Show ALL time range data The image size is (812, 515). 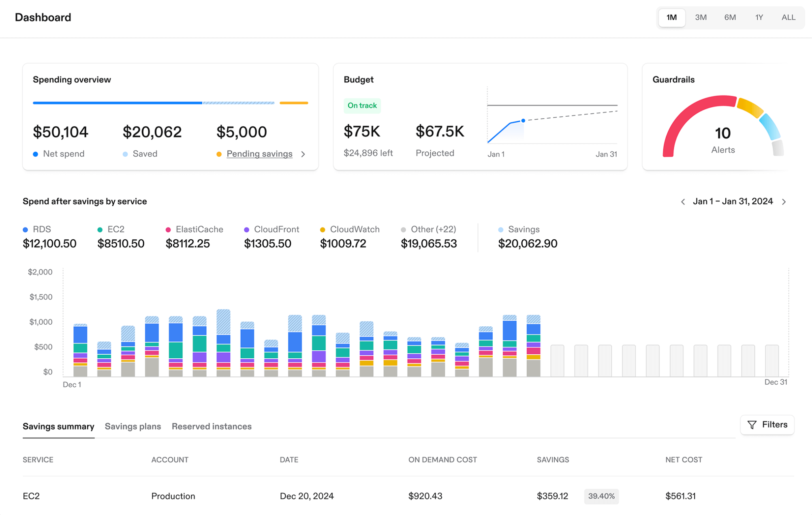pyautogui.click(x=788, y=17)
